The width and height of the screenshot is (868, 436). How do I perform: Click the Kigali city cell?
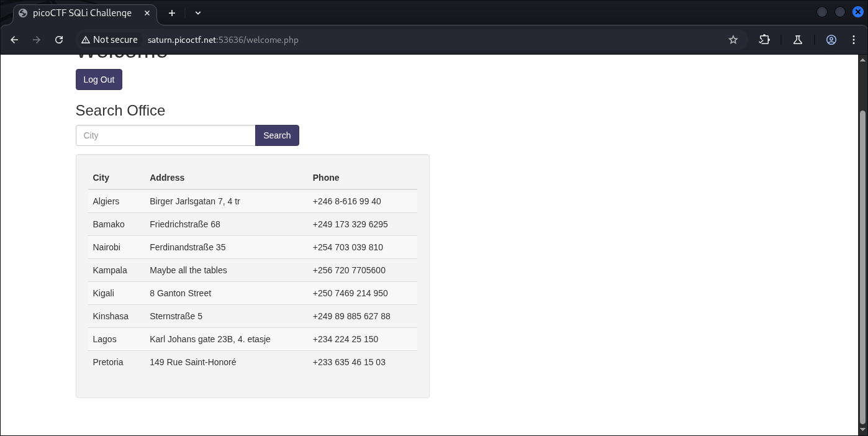(x=104, y=293)
